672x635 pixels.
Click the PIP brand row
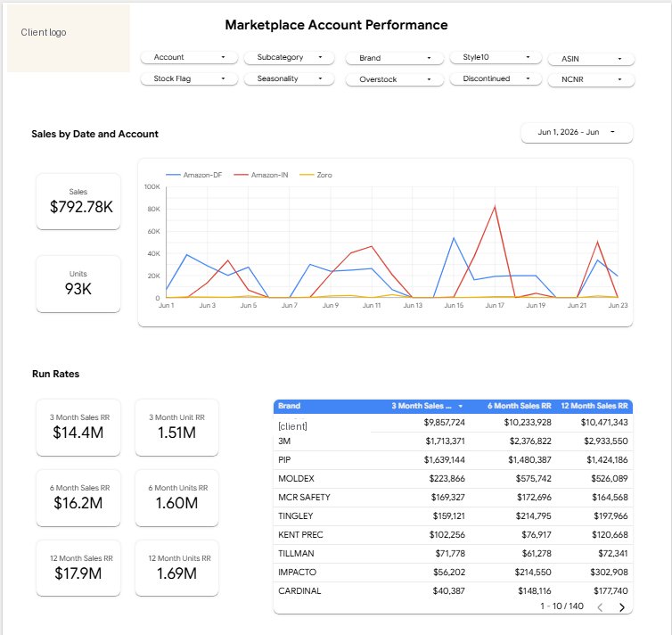(453, 460)
